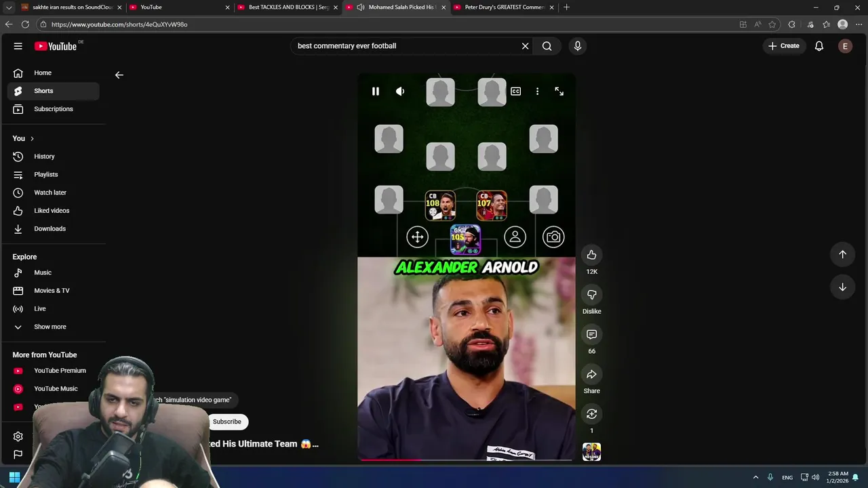Switch to the sakhte iran SoundCloud tab
The height and width of the screenshot is (488, 868).
[x=71, y=7]
